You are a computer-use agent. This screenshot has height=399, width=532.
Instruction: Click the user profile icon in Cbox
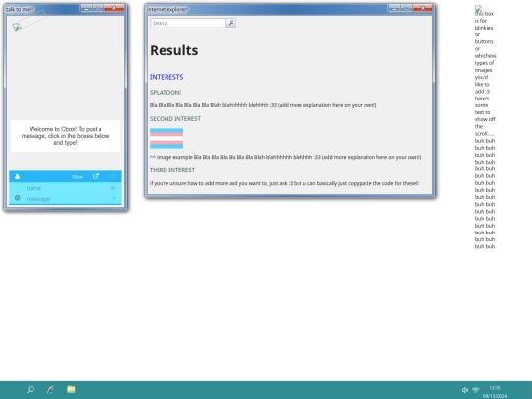click(x=18, y=176)
